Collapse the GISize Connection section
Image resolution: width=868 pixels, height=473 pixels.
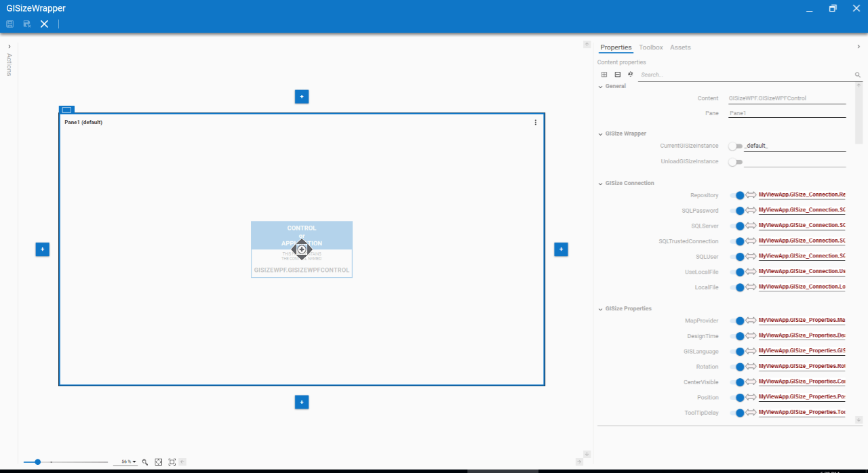point(601,184)
